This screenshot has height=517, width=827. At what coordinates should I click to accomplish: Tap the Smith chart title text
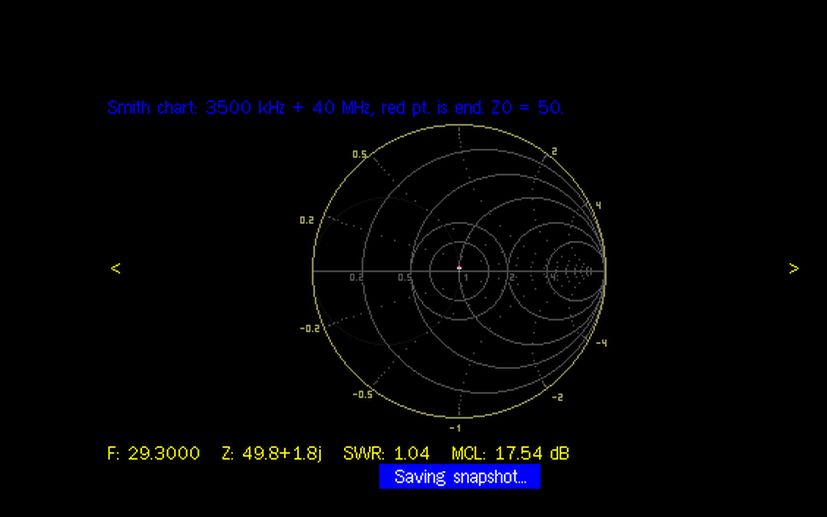coord(335,107)
